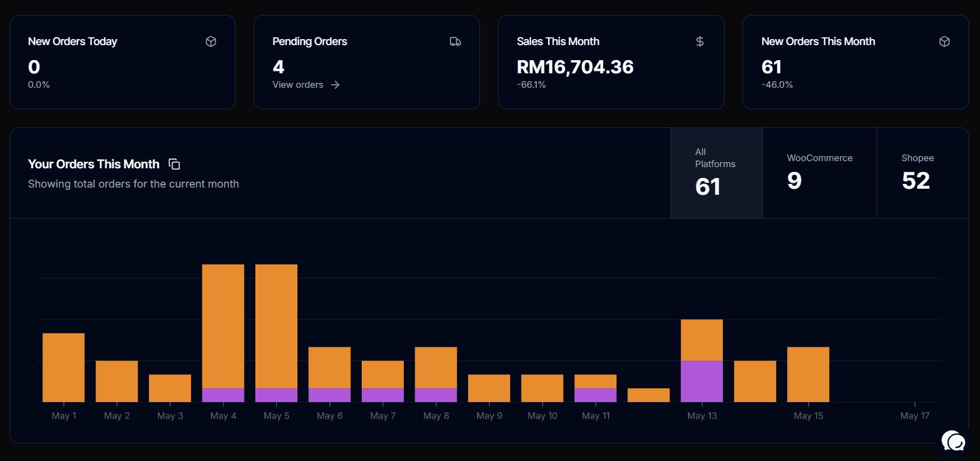
Task: Click the arrow next to View orders
Action: pos(335,85)
